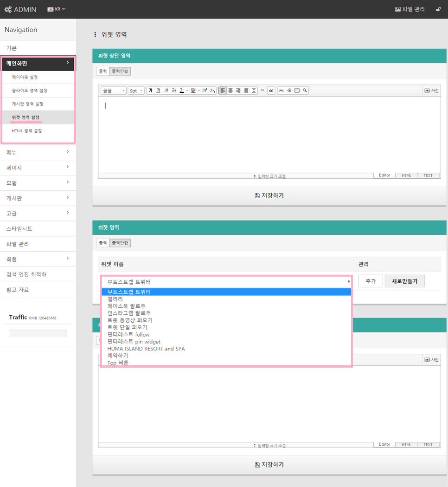Apply superscript formatting in the editor
Screen dimensions: 448x487
pos(205,91)
